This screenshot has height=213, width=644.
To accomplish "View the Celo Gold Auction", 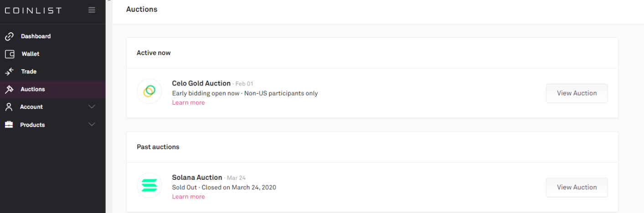I will click(577, 93).
